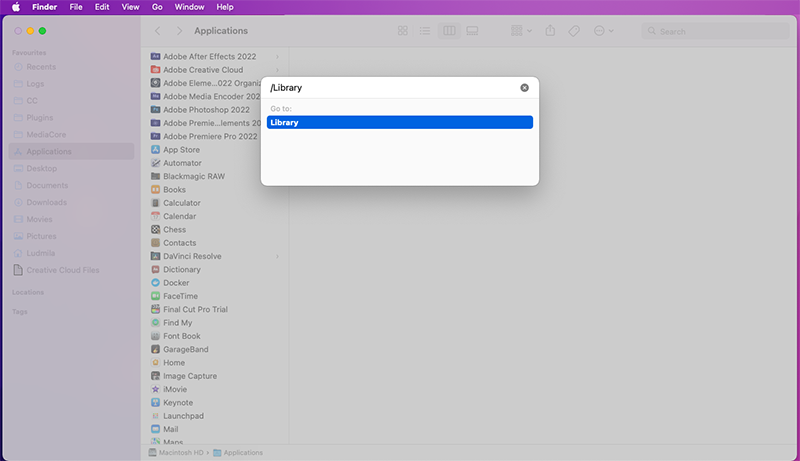Click the Docker app icon
This screenshot has width=800, height=461.
[x=156, y=283]
